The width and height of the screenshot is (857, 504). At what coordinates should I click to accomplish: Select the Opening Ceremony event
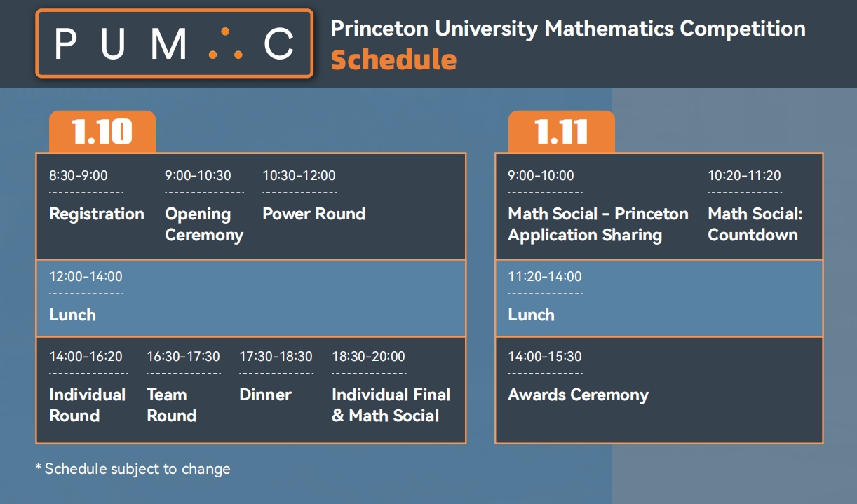[x=204, y=224]
